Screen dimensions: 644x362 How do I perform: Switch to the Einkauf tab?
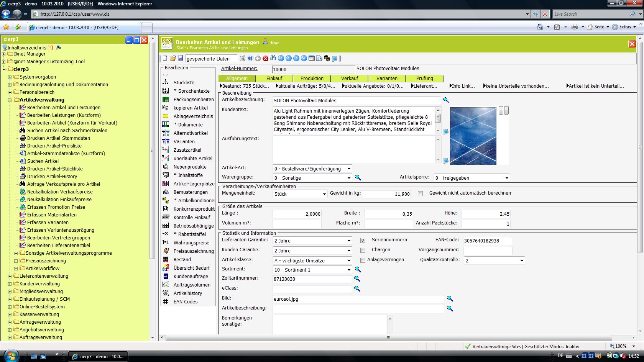point(274,79)
